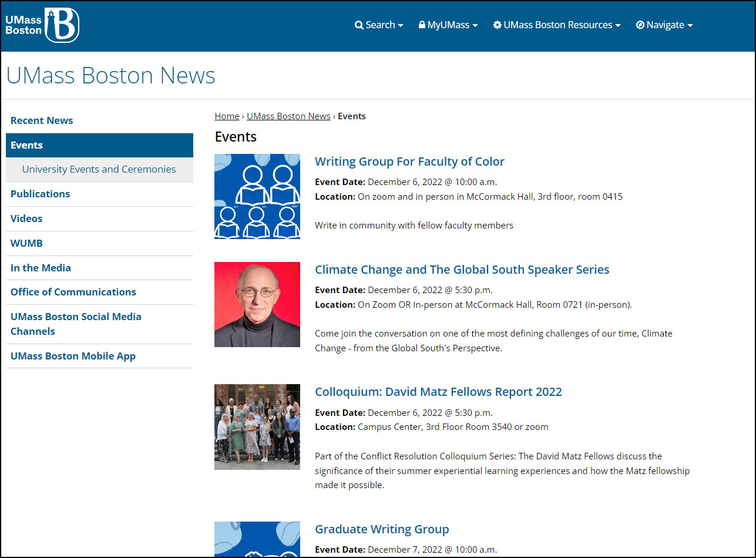Go to Publications in the sidebar
Screen dimensions: 756x558
[40, 194]
